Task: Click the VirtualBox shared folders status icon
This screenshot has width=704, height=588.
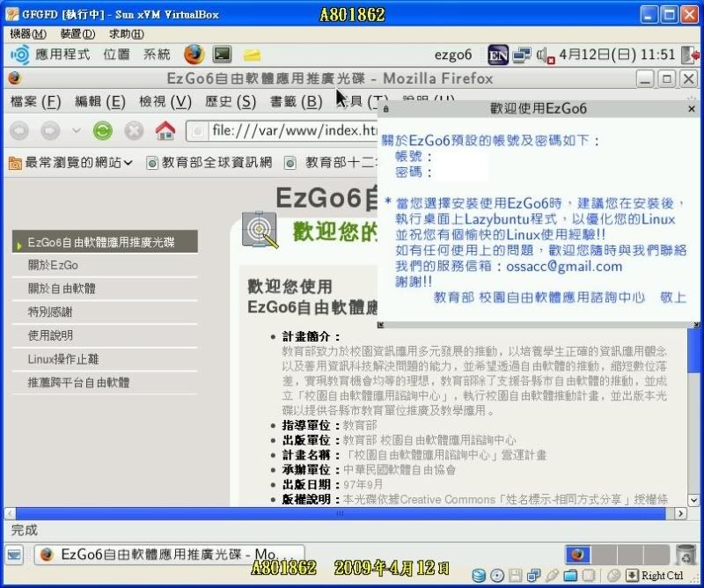Action: (x=570, y=576)
